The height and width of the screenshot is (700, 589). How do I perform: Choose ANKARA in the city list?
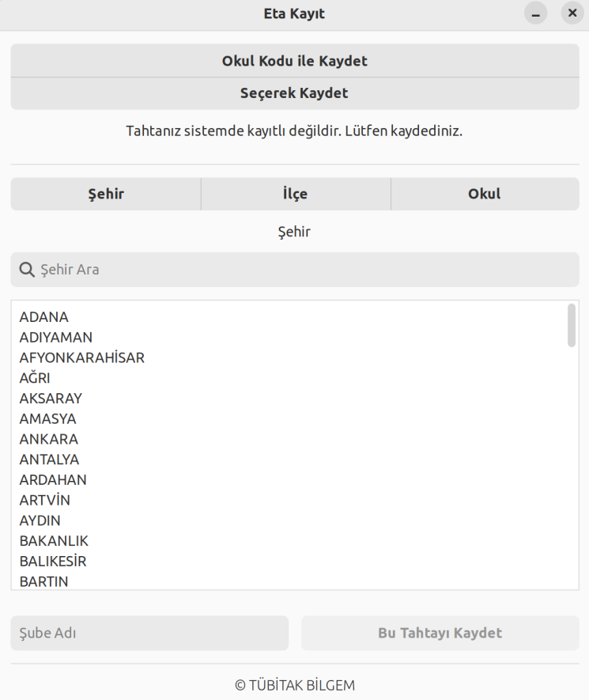tap(49, 439)
